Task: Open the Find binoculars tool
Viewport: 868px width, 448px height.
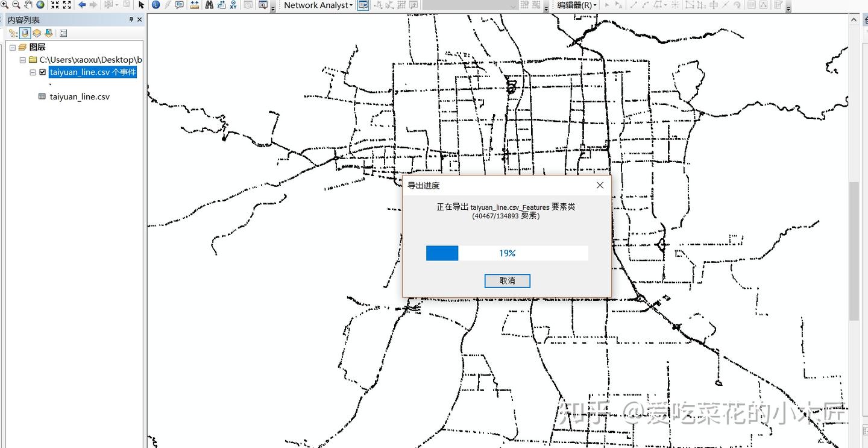Action: pyautogui.click(x=209, y=5)
